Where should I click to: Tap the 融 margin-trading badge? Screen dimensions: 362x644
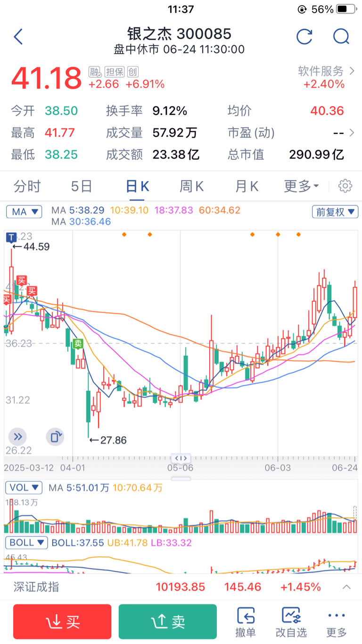(95, 72)
